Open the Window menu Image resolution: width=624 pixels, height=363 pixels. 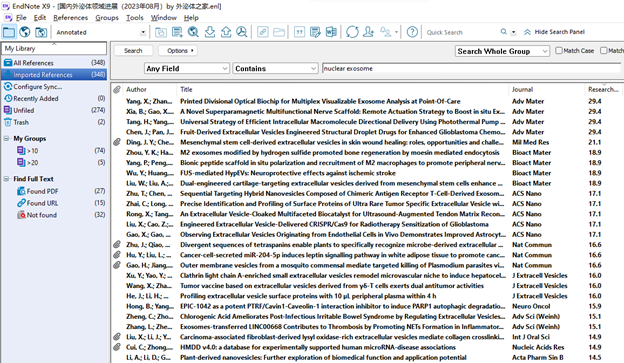164,18
